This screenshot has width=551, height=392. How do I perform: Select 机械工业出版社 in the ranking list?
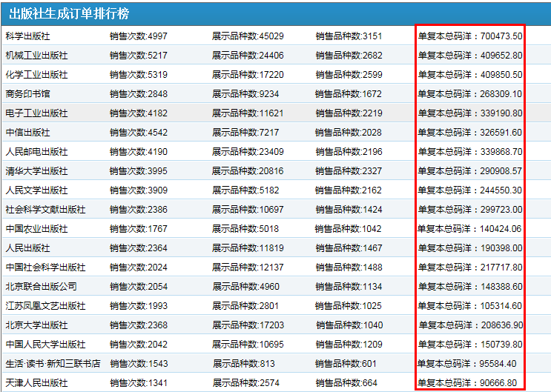tap(37, 56)
